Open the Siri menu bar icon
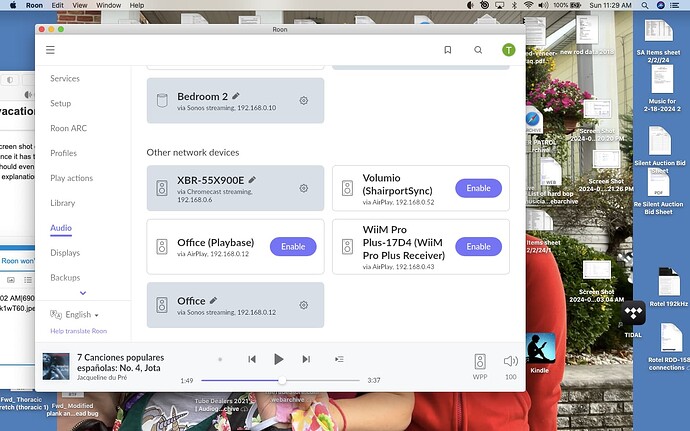 coord(660,5)
